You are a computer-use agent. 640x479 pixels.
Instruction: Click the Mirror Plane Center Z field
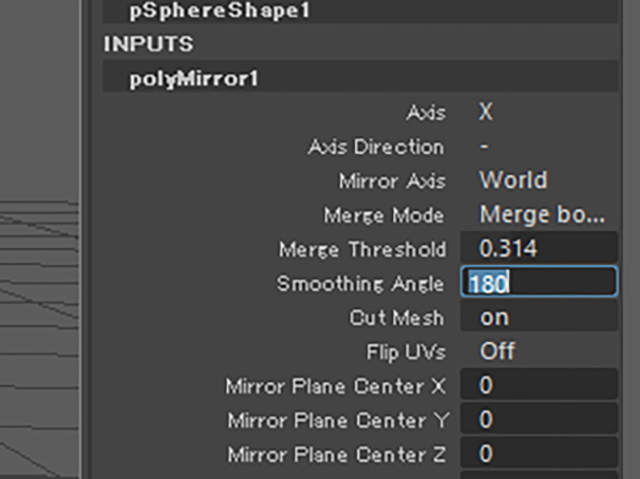click(x=538, y=454)
